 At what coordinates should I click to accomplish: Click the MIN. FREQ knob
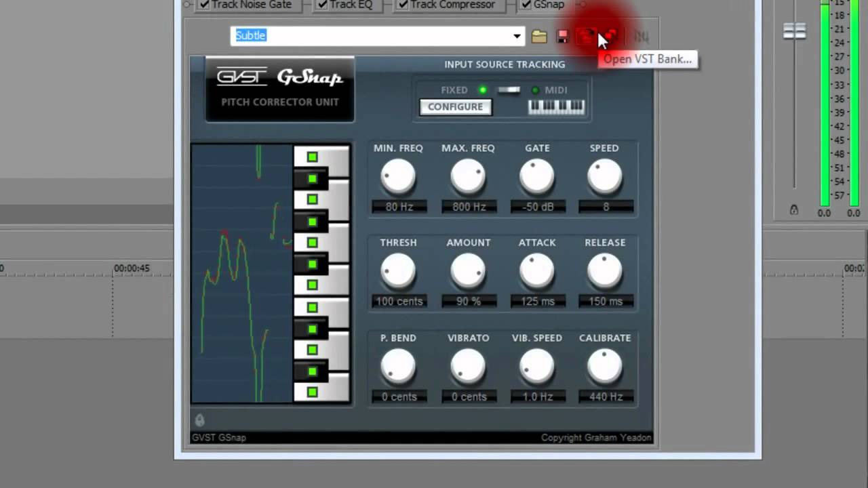click(398, 177)
